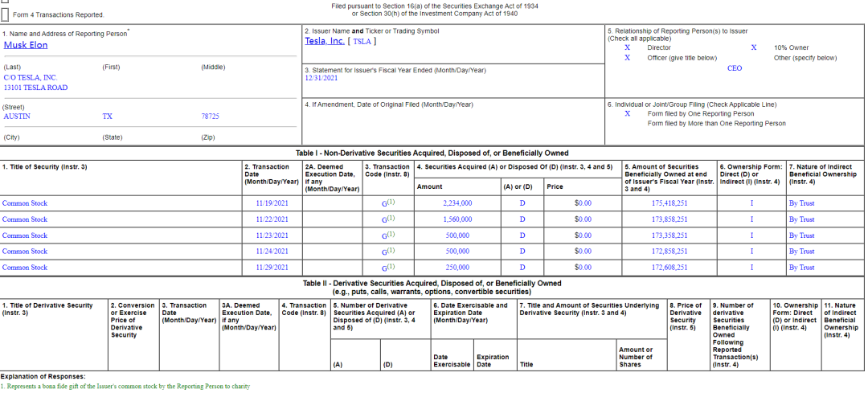Toggle the Officer relationship X mark

click(627, 58)
